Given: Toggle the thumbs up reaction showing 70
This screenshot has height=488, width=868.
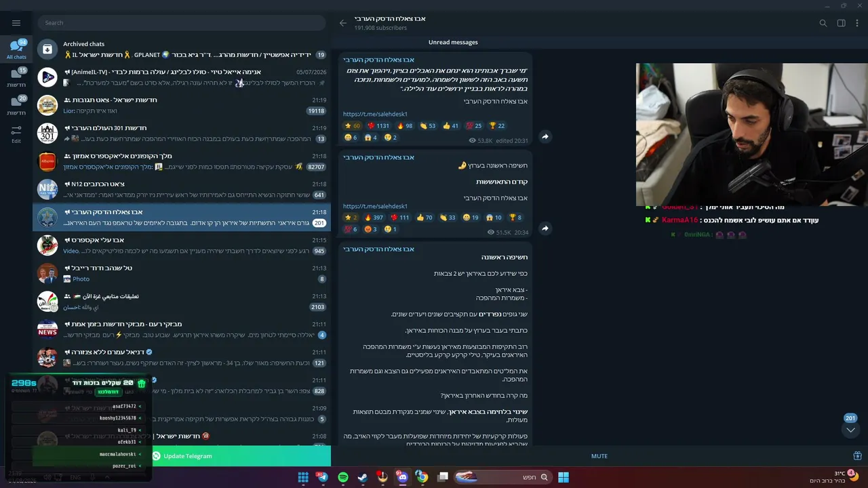Looking at the screenshot, I should click(425, 218).
